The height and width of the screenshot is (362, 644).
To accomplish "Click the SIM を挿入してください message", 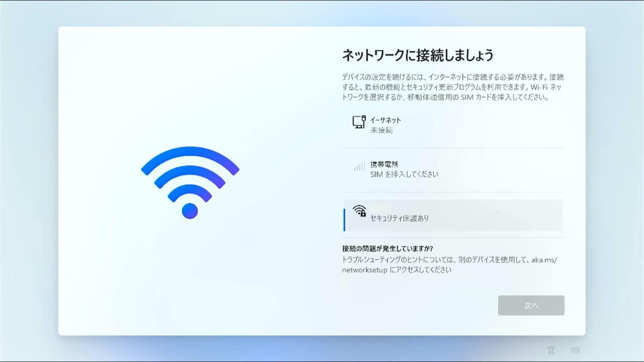I will (x=404, y=174).
